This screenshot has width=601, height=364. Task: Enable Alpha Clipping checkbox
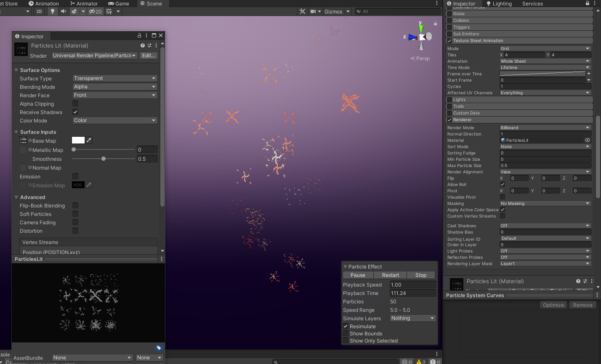click(75, 104)
